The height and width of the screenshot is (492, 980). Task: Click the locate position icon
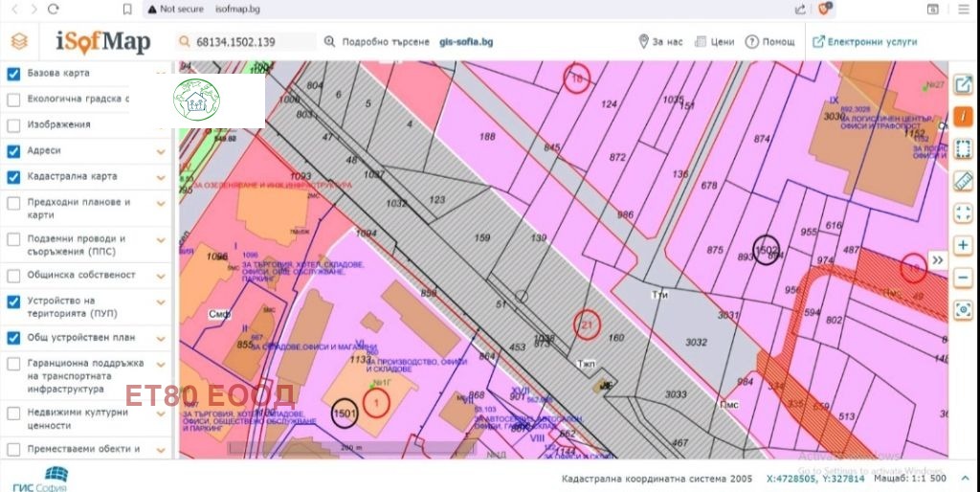pyautogui.click(x=963, y=309)
